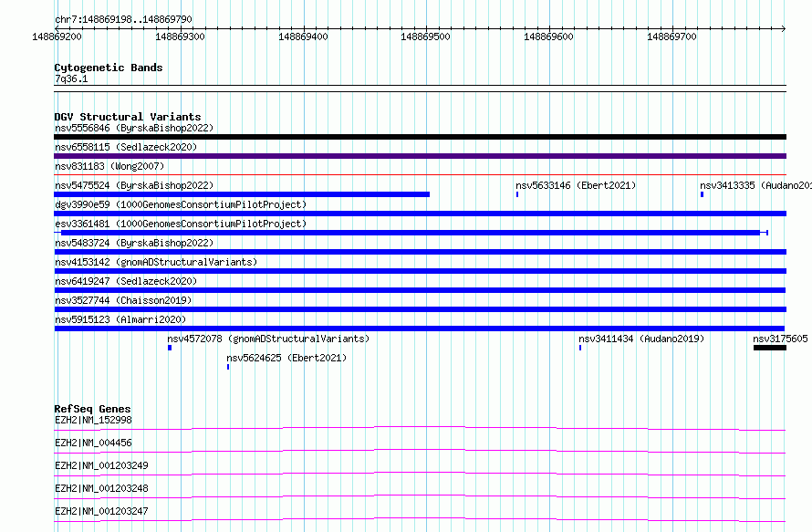The width and height of the screenshot is (812, 532).
Task: Click variant label nsv5624625 (Ebert2021)
Action: (286, 358)
